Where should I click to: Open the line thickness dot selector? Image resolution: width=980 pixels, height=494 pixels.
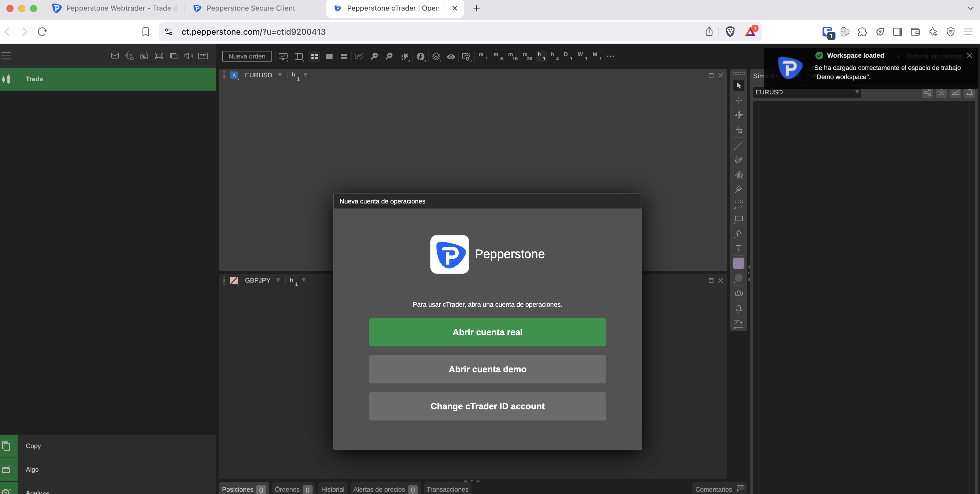click(739, 278)
